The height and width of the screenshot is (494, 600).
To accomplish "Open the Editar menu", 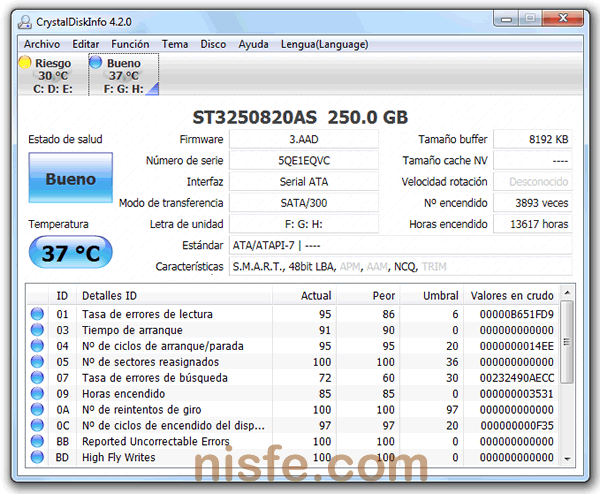I will pyautogui.click(x=86, y=44).
